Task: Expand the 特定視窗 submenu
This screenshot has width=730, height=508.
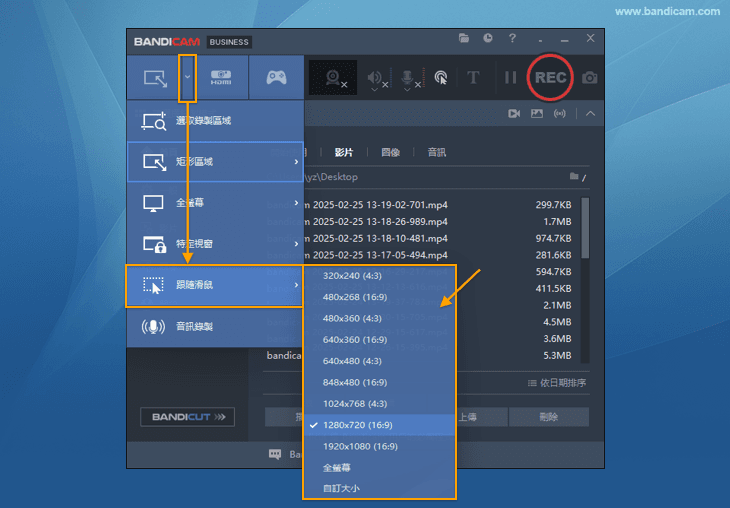Action: [x=215, y=244]
